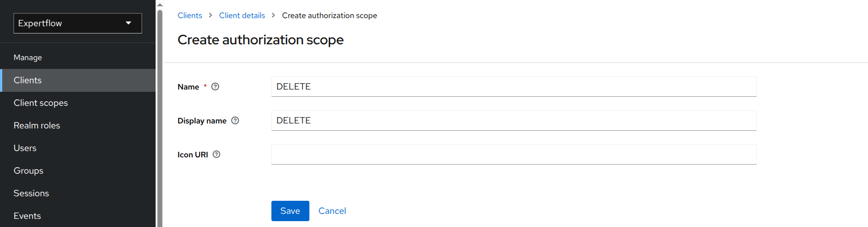
Task: Click the Clients breadcrumb link
Action: tap(190, 15)
